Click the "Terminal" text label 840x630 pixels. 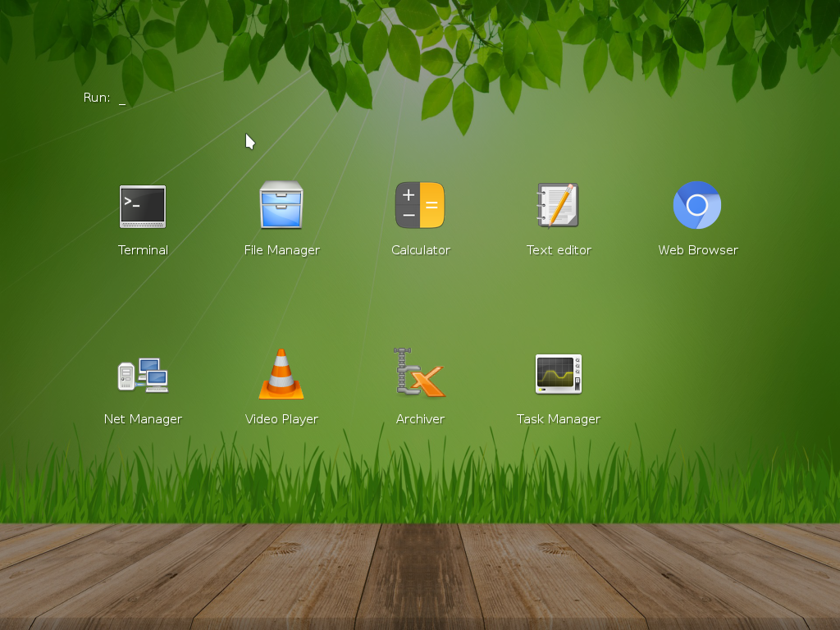tap(143, 250)
